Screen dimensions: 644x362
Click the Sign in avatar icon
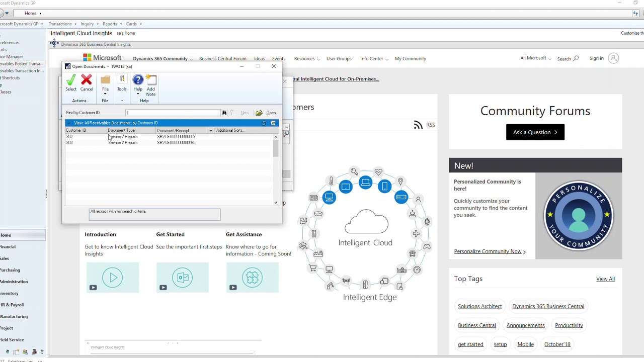[x=613, y=58]
